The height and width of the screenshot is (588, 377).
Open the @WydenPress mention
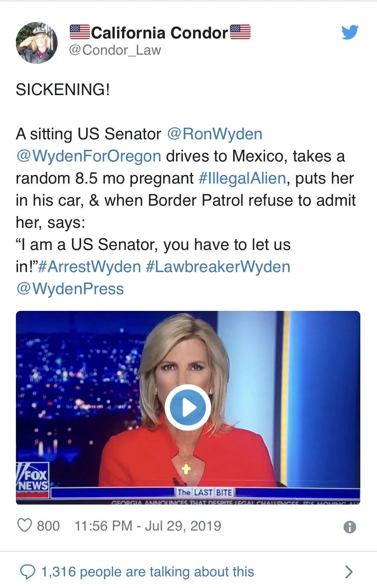(70, 289)
